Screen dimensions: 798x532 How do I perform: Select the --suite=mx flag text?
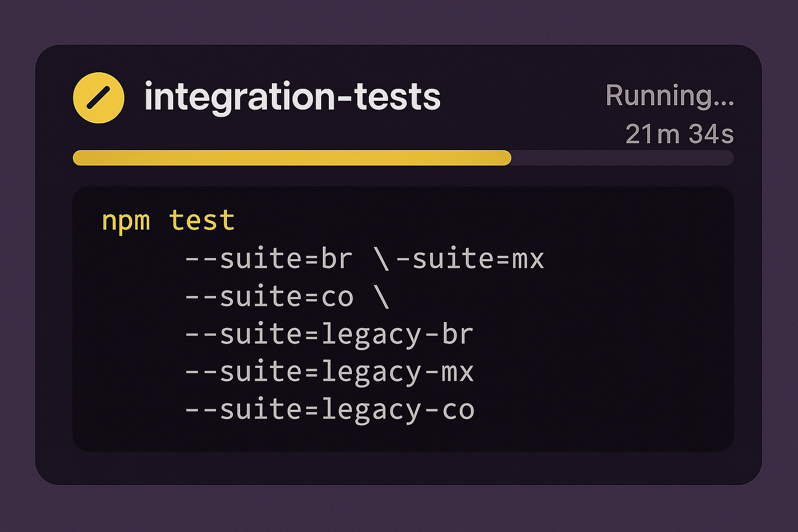(x=471, y=258)
